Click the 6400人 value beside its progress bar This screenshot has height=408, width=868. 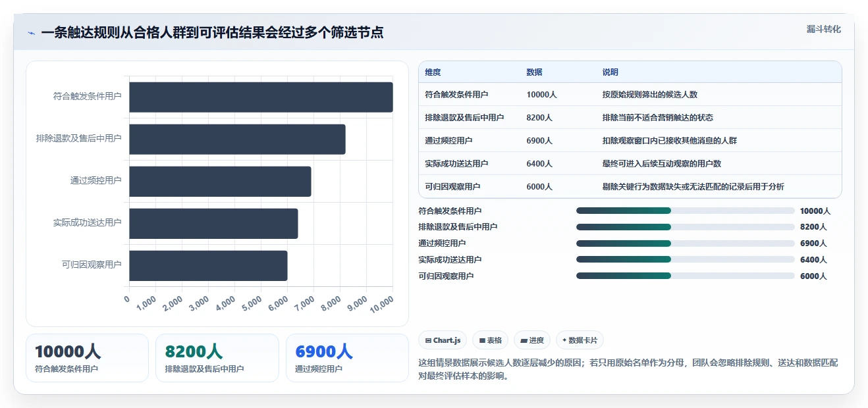[813, 260]
